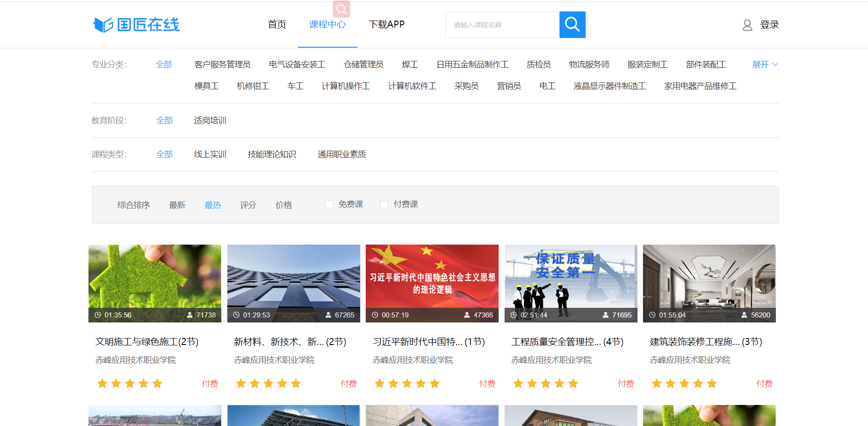The image size is (868, 426).
Task: Filter by 车工 category
Action: point(295,86)
